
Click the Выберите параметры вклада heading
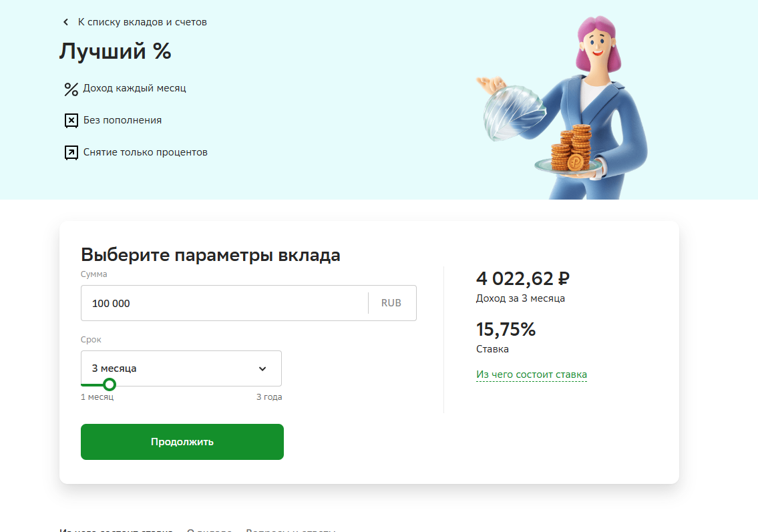210,255
